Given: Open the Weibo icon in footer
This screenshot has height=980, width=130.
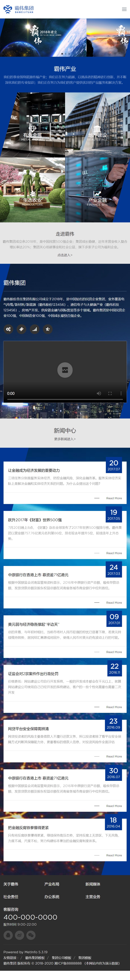Looking at the screenshot, I should 19,935.
